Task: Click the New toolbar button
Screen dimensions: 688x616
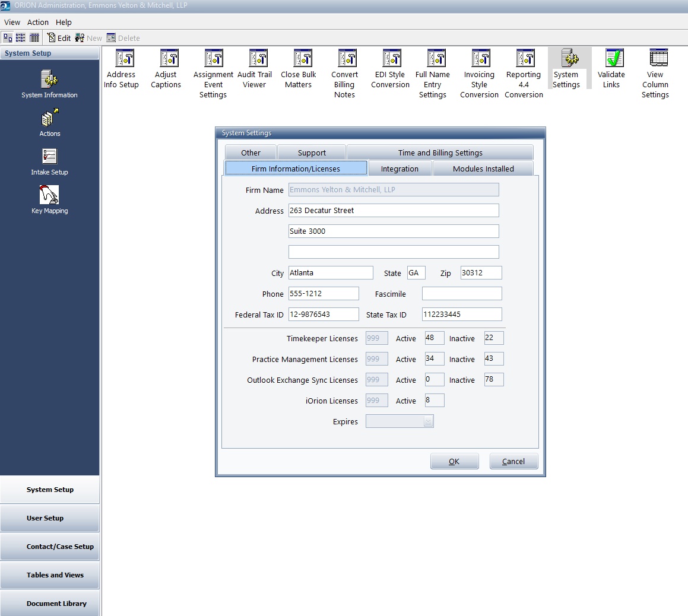Action: 88,38
